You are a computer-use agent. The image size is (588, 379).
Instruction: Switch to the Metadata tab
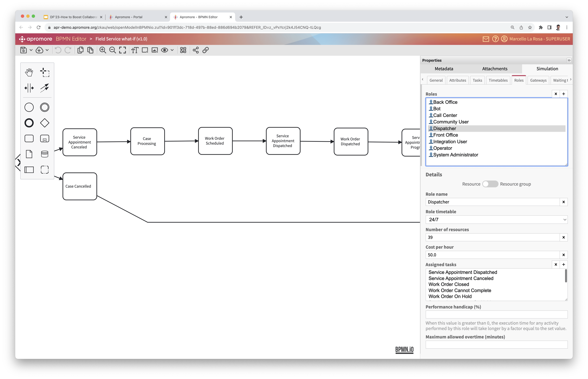pos(444,69)
